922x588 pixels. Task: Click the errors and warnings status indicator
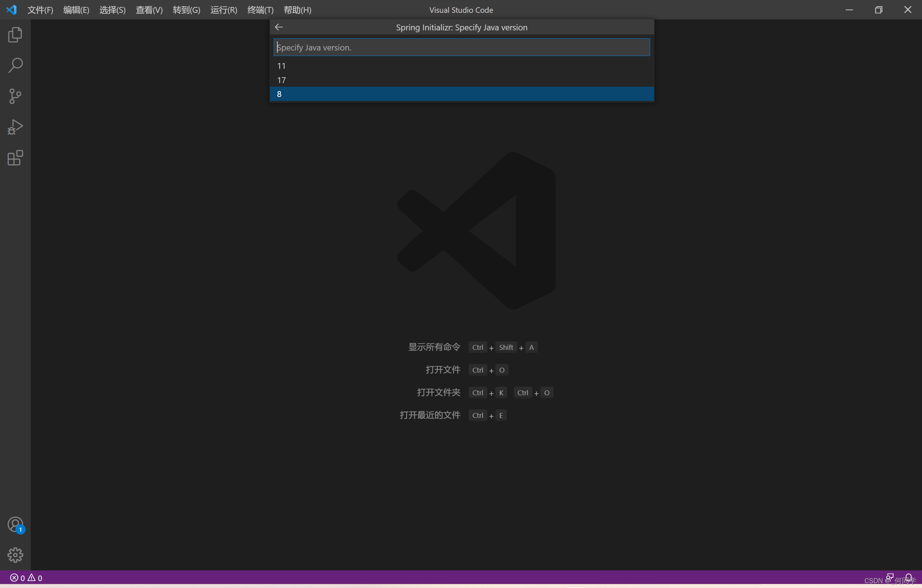[x=26, y=578]
